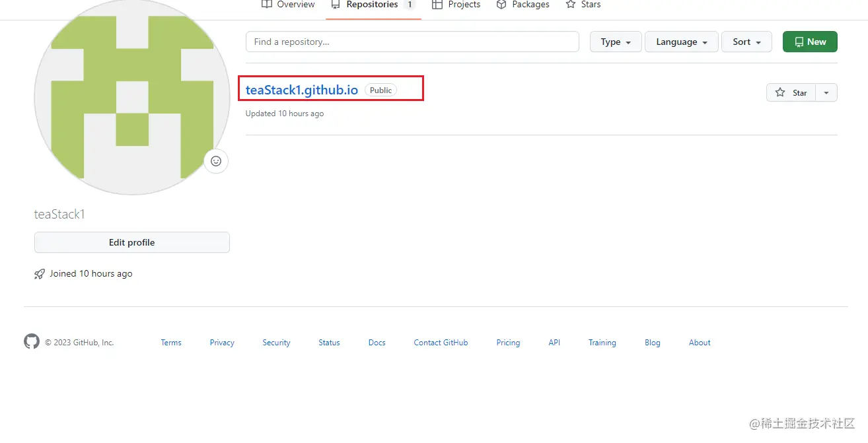Screen dimensions: 868x443
Task: Open the Security footer link
Action: coord(276,343)
